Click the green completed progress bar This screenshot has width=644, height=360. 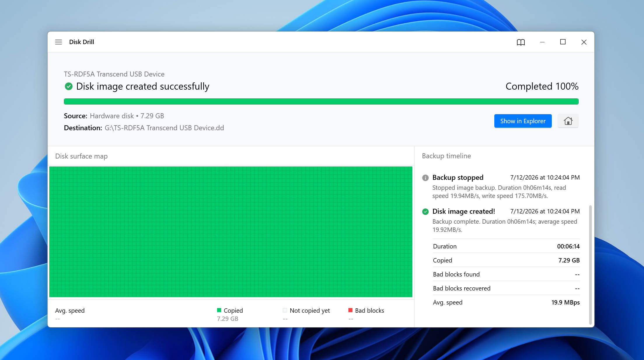coord(321,101)
